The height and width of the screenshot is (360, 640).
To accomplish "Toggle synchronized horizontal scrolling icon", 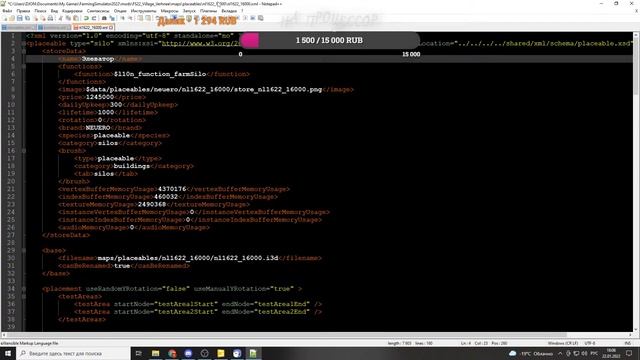I will [148, 18].
